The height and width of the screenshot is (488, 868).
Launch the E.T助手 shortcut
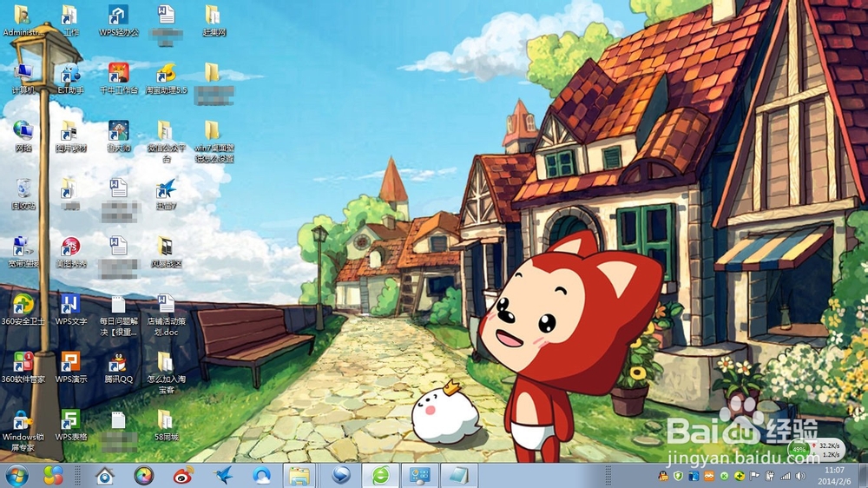(x=70, y=78)
